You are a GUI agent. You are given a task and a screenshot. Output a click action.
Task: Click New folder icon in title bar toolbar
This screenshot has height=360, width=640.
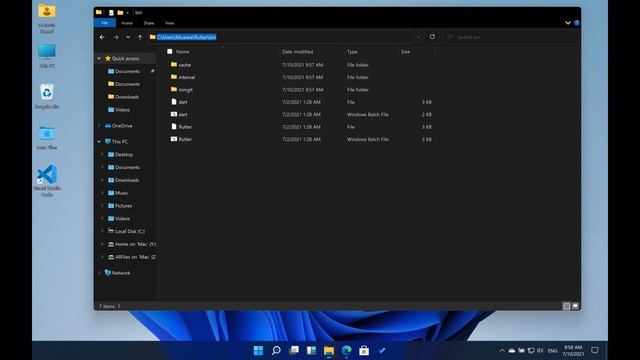tap(120, 13)
